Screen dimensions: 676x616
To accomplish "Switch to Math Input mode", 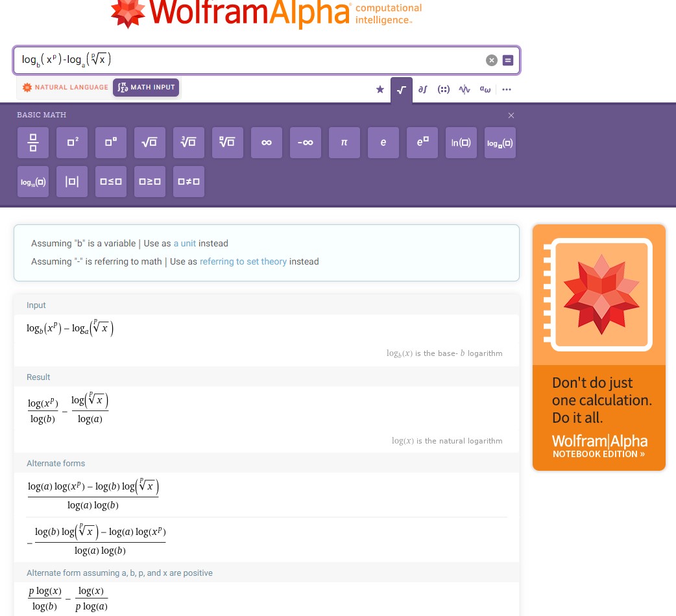I will point(146,88).
